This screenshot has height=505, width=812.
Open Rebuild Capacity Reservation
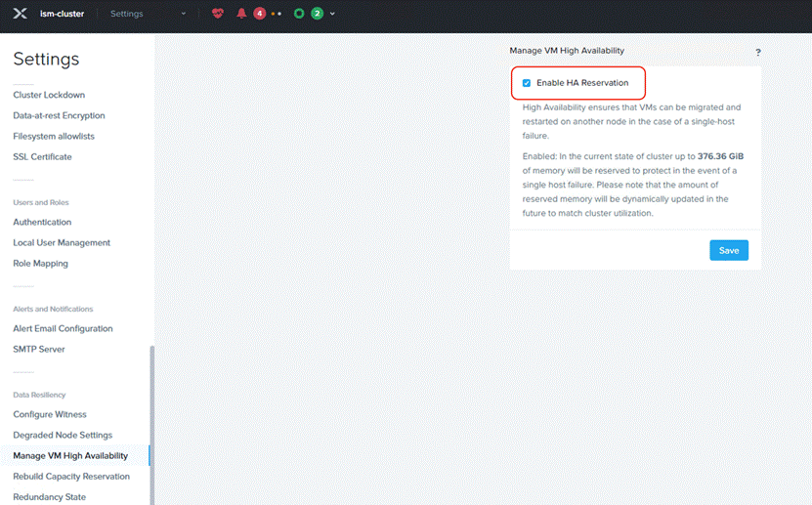point(71,477)
